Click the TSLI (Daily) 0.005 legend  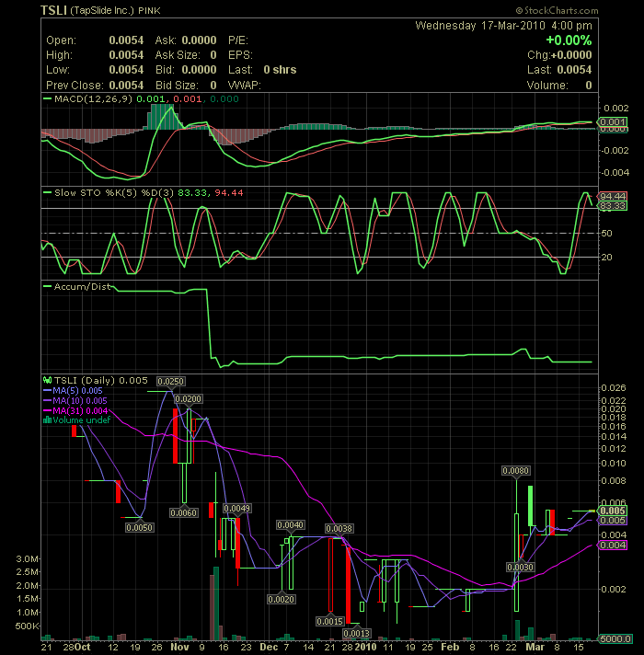pyautogui.click(x=100, y=381)
